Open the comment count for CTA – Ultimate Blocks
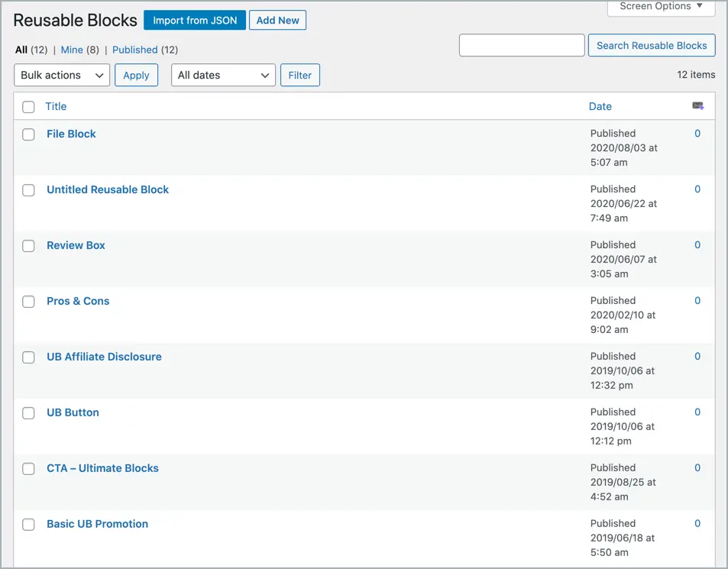Image resolution: width=728 pixels, height=569 pixels. (697, 467)
